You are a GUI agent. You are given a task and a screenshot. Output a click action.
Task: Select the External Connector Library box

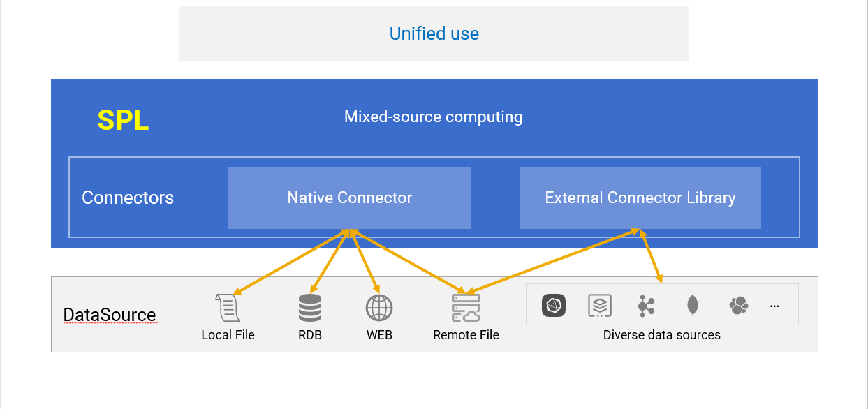tap(640, 198)
